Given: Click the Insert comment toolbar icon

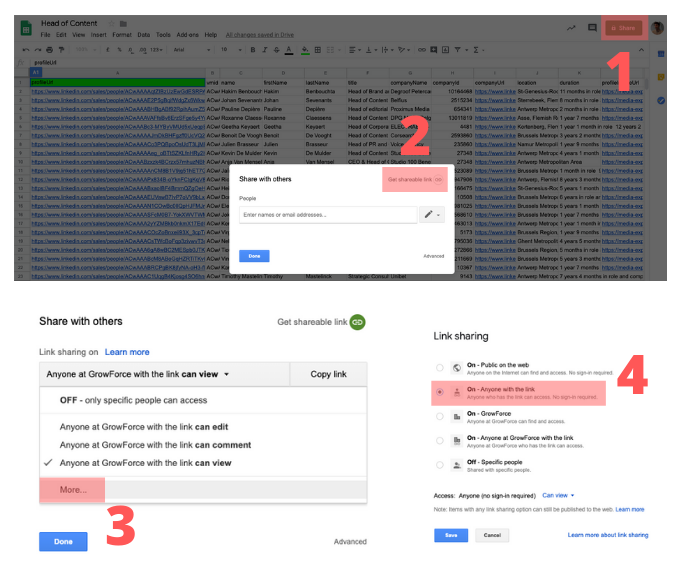Looking at the screenshot, I should click(434, 50).
